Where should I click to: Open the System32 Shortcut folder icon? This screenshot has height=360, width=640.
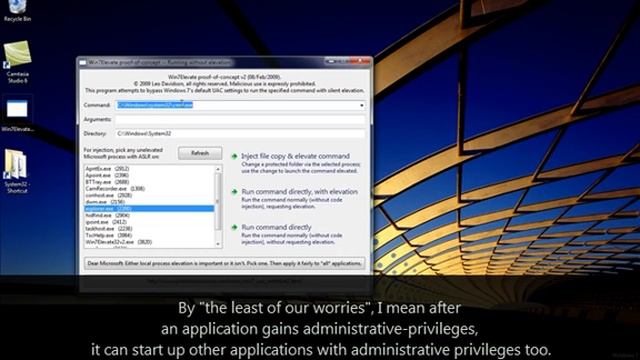17,171
